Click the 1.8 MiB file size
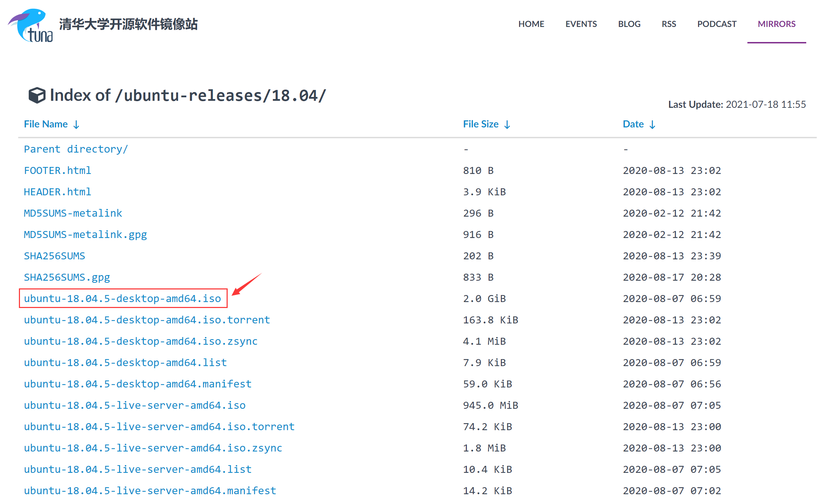The height and width of the screenshot is (504, 829). pyautogui.click(x=484, y=448)
